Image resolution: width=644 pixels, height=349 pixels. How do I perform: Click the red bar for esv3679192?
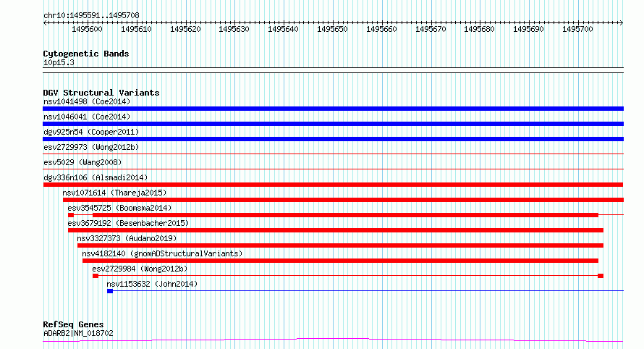coord(336,230)
